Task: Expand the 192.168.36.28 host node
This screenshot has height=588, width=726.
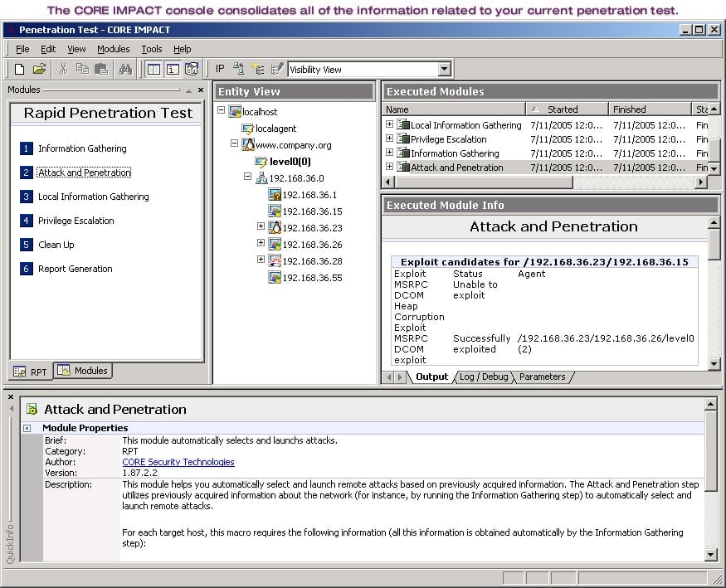Action: point(261,260)
